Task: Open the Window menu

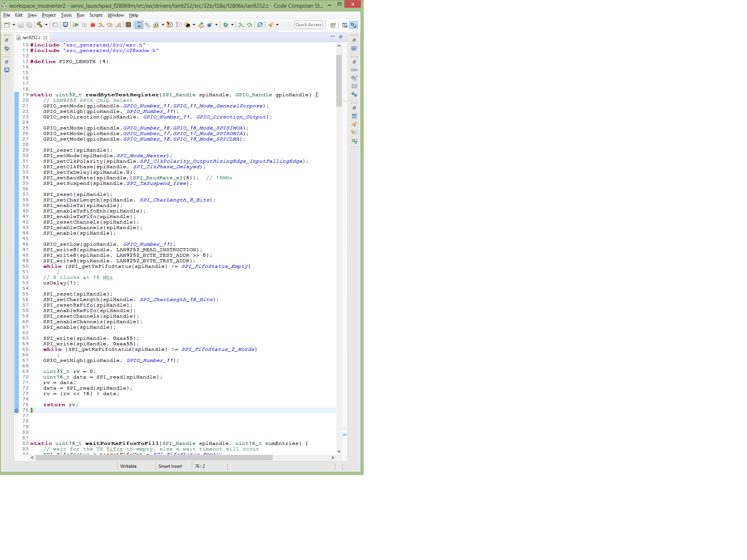Action: coord(116,15)
